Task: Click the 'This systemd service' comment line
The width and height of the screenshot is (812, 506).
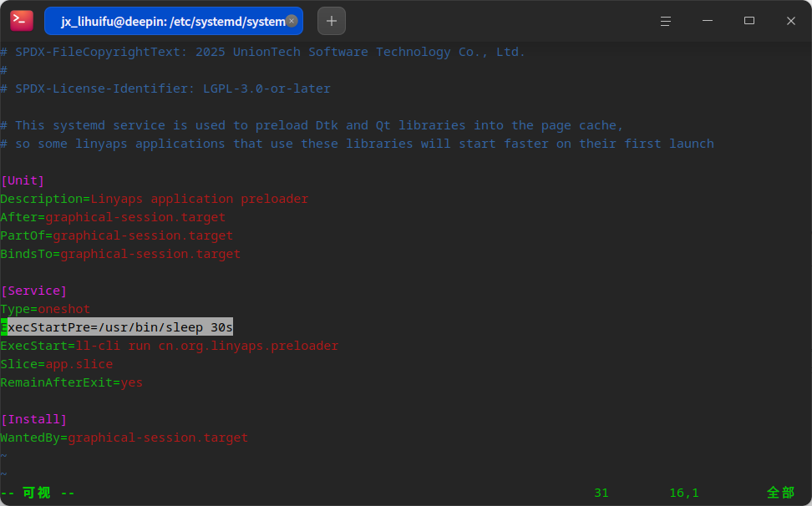Action: [x=312, y=125]
